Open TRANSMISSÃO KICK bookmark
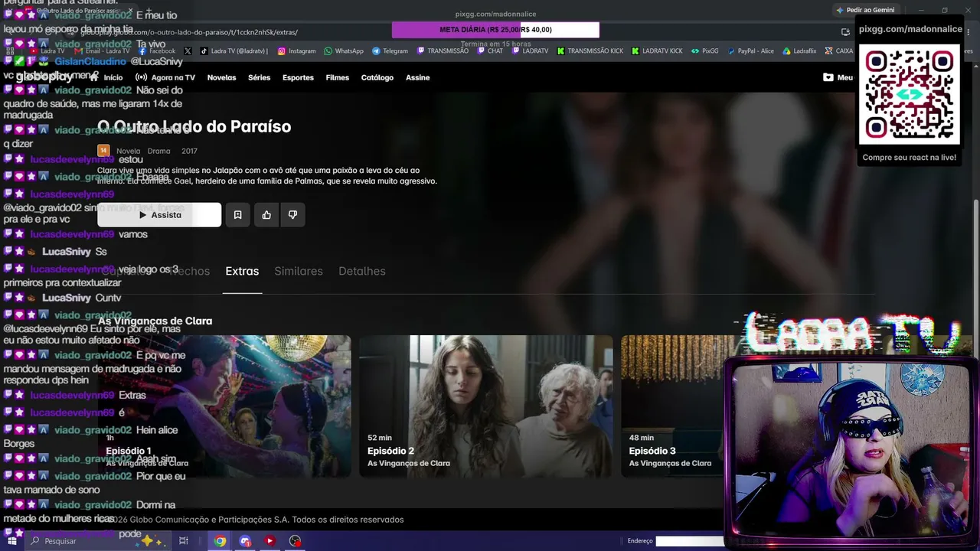 click(590, 51)
